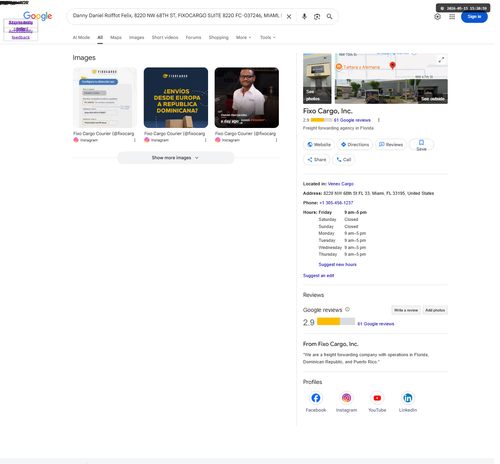Click the Reviews button

tap(391, 144)
